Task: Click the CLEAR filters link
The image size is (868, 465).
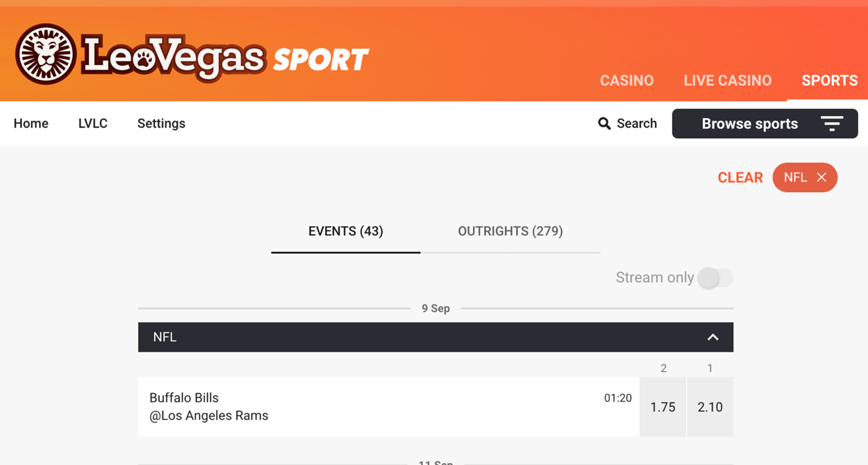Action: (740, 178)
